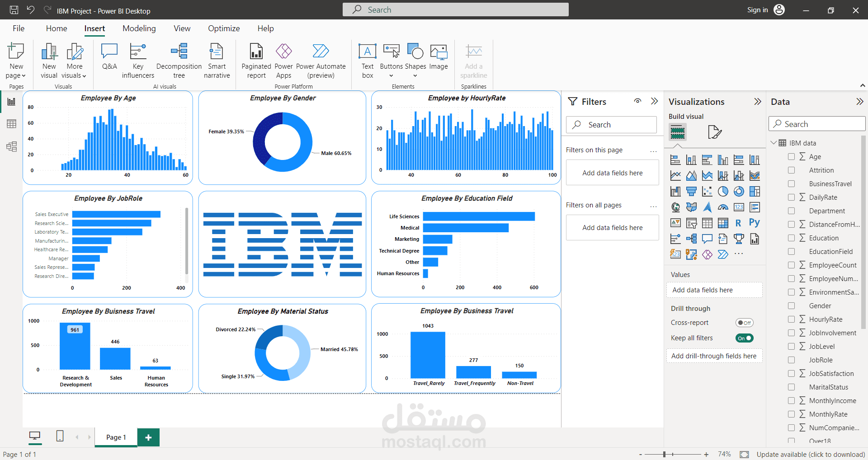The image size is (868, 460).
Task: Select the Pie chart visual icon
Action: coord(723,192)
